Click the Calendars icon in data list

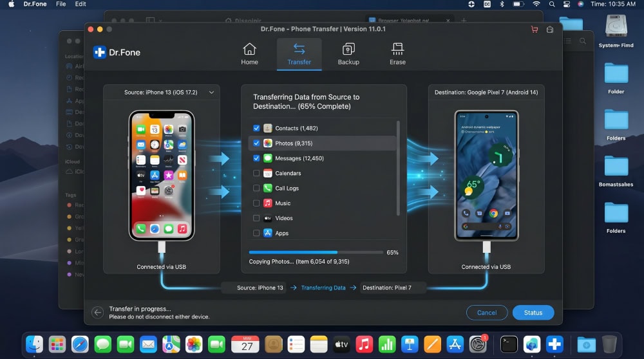268,173
